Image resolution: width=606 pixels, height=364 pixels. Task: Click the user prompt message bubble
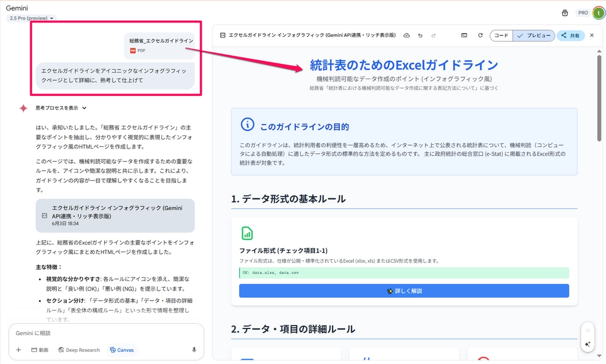115,76
